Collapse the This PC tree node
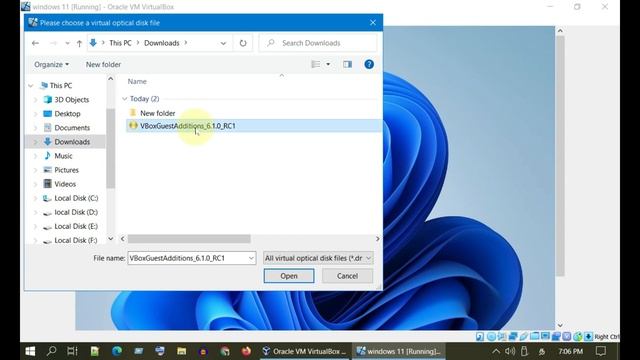Viewport: 640px width, 360px height. (x=31, y=86)
